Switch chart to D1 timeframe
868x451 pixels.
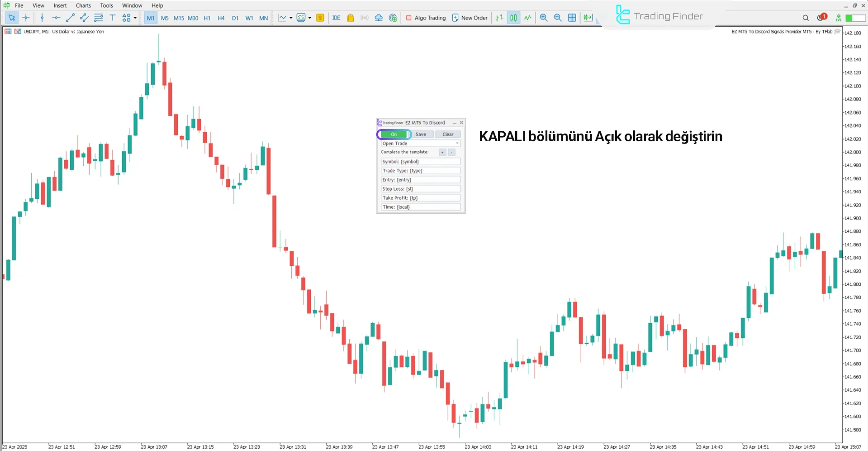click(x=235, y=18)
